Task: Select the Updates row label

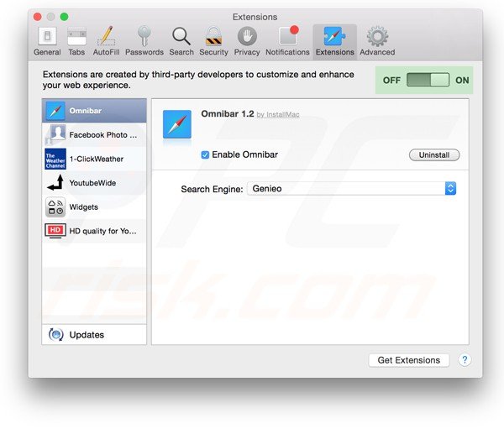Action: click(87, 335)
